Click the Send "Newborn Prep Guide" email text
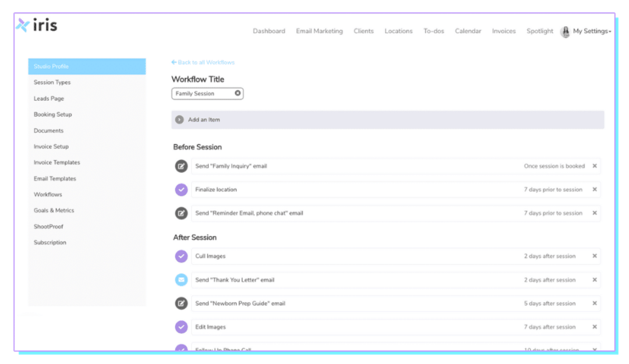Viewport: 629px width, 364px height. pos(241,303)
